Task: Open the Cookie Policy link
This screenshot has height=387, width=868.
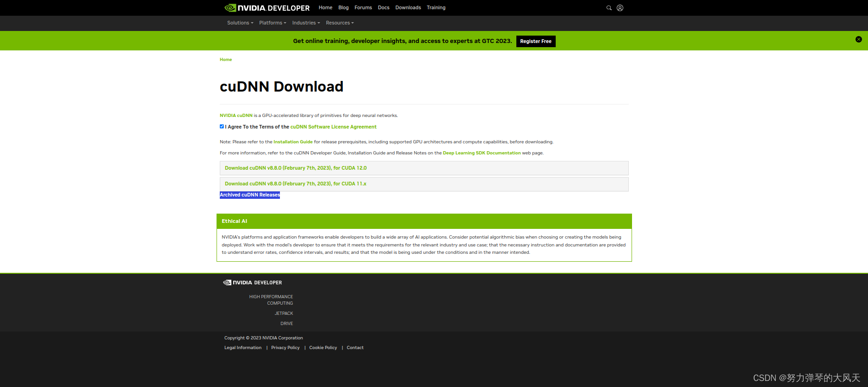Action: pos(323,348)
